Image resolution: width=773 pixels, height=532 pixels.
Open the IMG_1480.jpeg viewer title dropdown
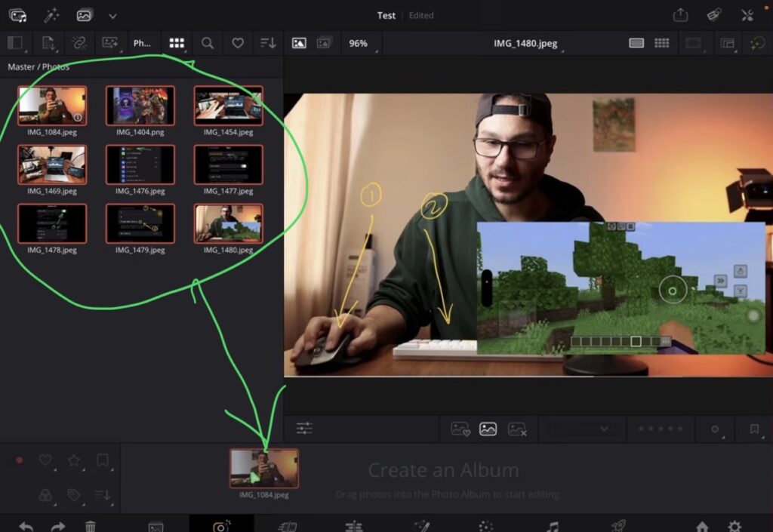tap(526, 43)
